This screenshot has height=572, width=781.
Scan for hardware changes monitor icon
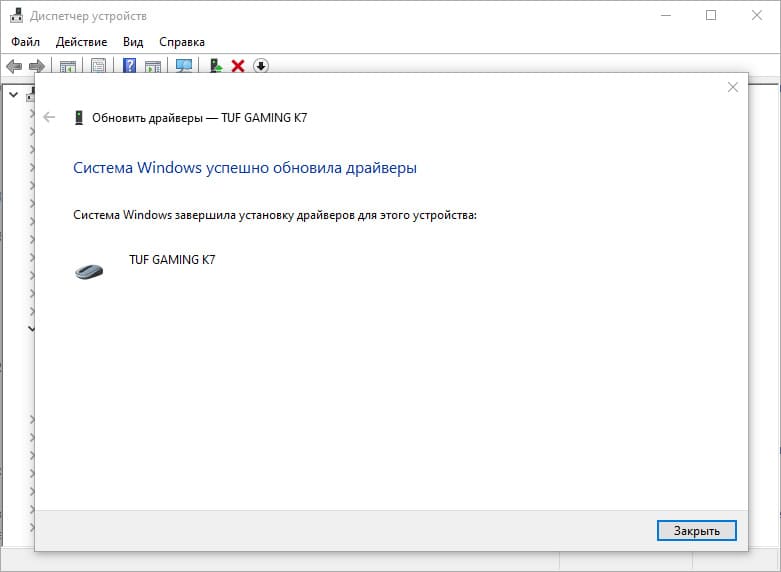184,66
